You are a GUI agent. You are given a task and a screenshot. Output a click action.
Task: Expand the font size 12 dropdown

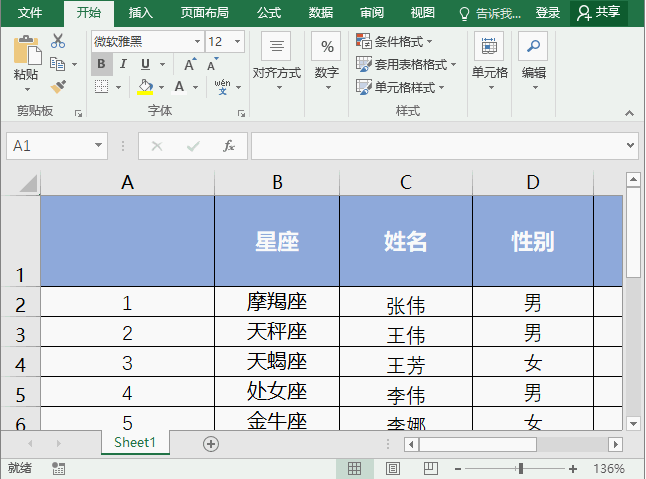237,42
